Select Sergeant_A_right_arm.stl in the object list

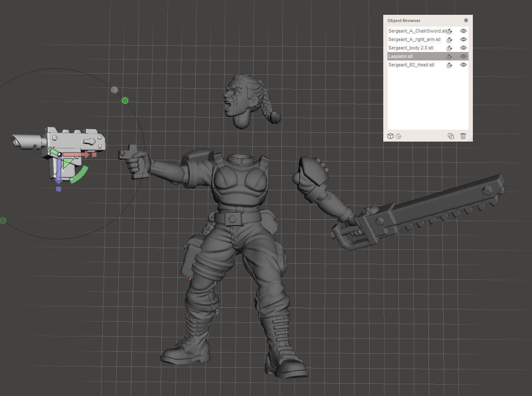pyautogui.click(x=414, y=39)
